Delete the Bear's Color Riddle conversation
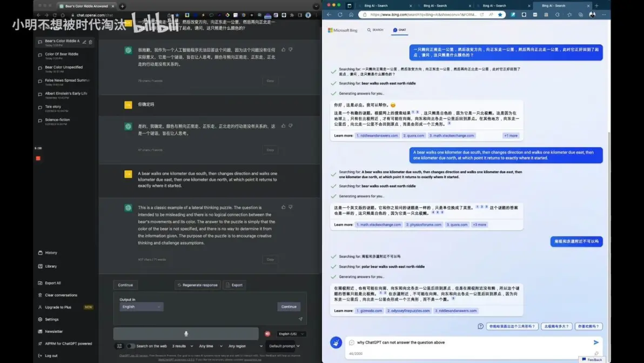Screen dimensions: 644x363 [x=90, y=42]
